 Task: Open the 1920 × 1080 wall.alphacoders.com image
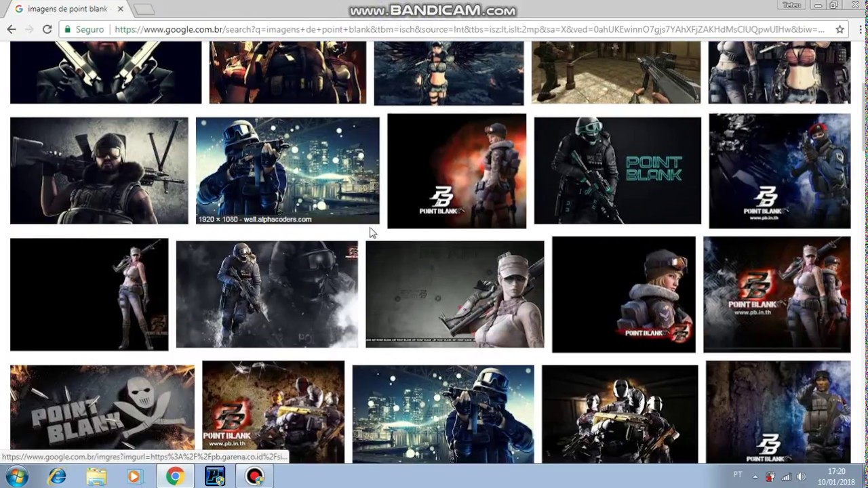288,171
